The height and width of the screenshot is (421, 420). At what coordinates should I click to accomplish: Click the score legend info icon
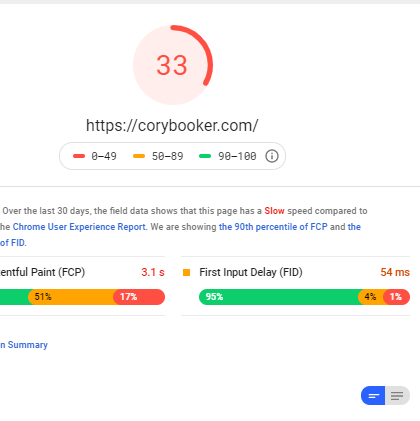pyautogui.click(x=272, y=156)
